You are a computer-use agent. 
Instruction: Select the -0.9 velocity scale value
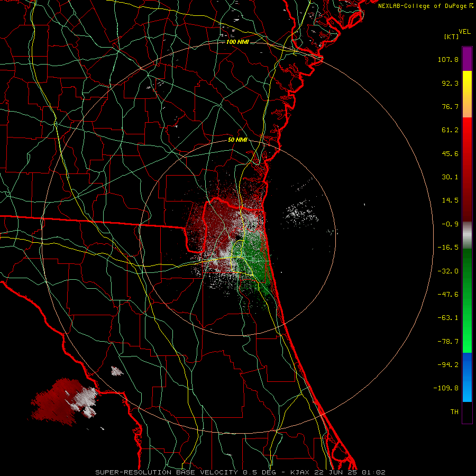[x=450, y=224]
